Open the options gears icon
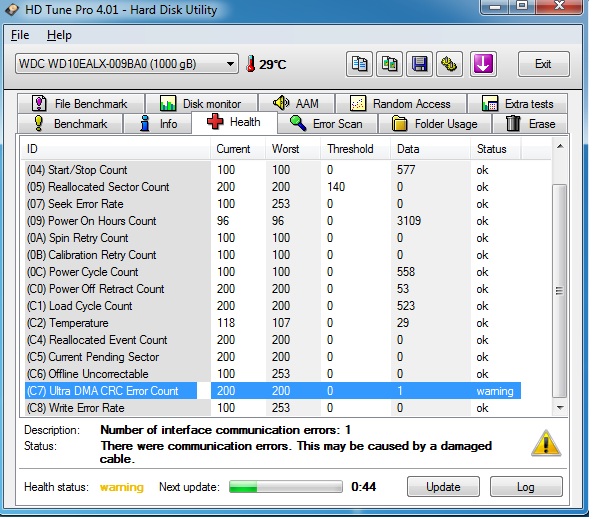The image size is (597, 519). pyautogui.click(x=449, y=64)
